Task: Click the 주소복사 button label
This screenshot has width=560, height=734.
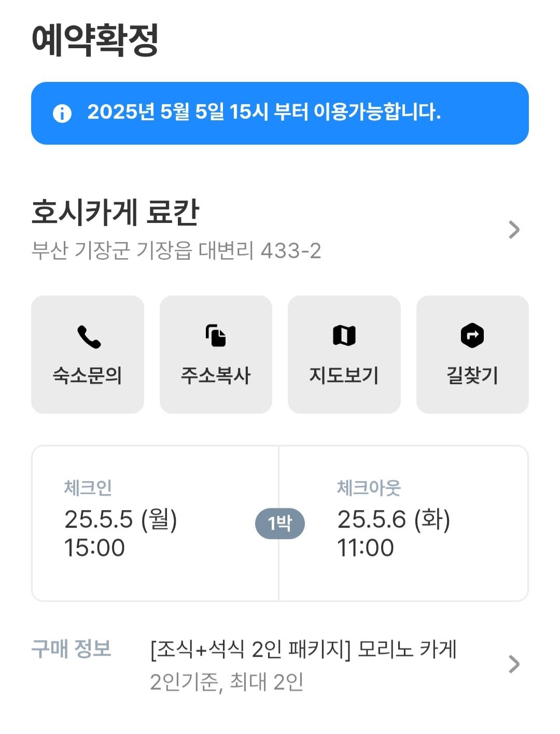Action: [x=216, y=375]
